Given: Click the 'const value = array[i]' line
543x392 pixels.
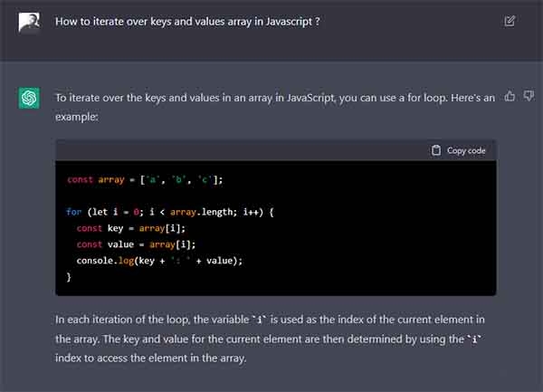Looking at the screenshot, I should (x=136, y=244).
